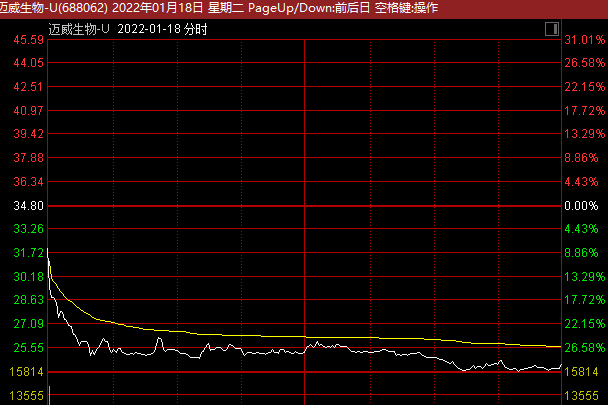This screenshot has height=405, width=608.
Task: Select the green 8.86% percentage label
Action: pos(581,253)
